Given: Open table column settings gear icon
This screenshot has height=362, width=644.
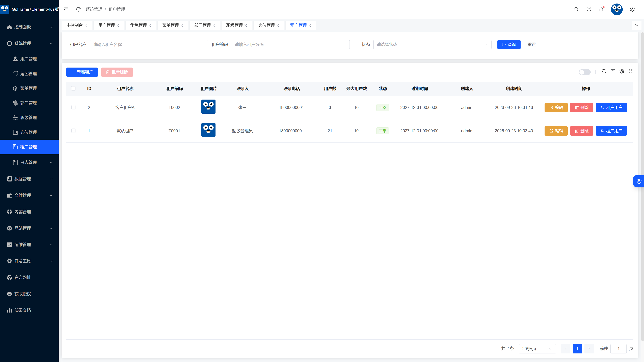Looking at the screenshot, I should 622,71.
